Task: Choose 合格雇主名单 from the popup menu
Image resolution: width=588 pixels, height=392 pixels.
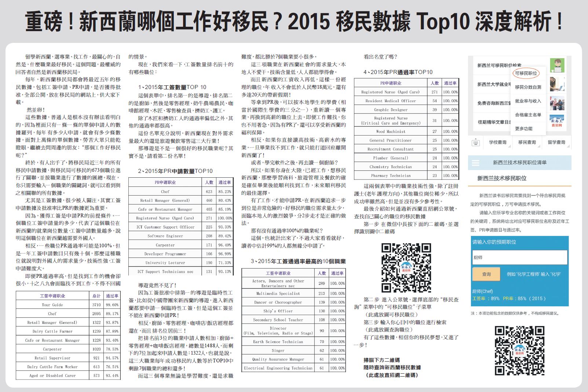Action: click(x=528, y=115)
